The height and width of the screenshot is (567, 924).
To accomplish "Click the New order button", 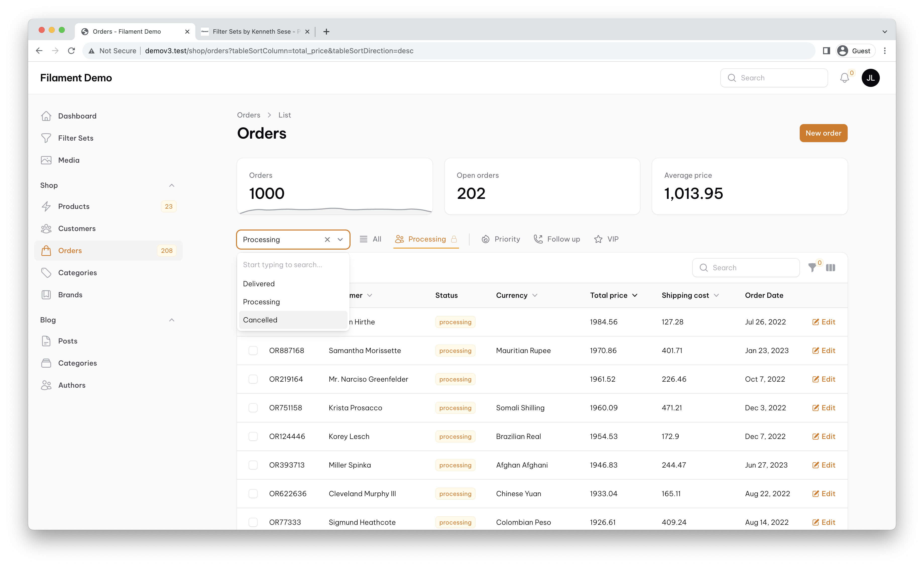I will coord(823,133).
